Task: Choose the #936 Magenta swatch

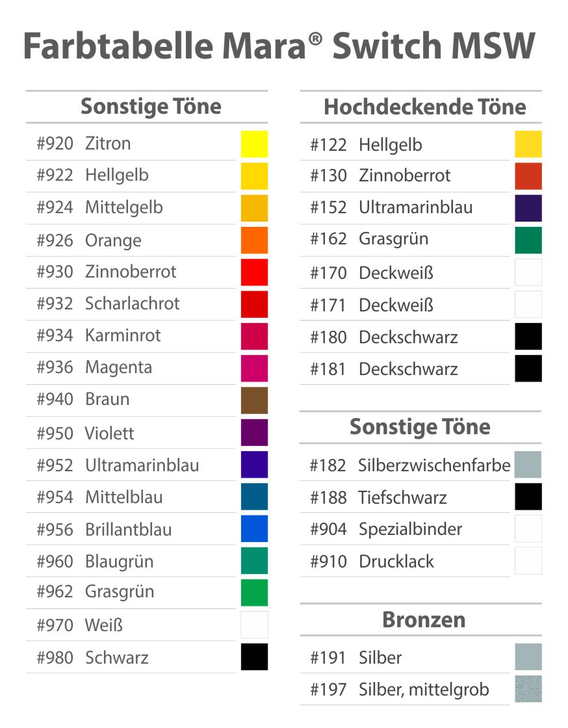Action: coord(254,368)
